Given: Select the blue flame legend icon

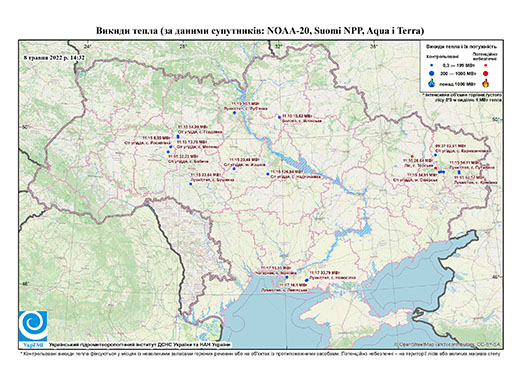Looking at the screenshot, I should (x=431, y=83).
